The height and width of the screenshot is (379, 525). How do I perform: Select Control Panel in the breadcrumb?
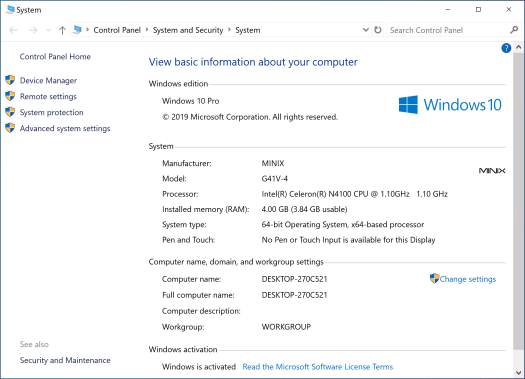point(117,30)
